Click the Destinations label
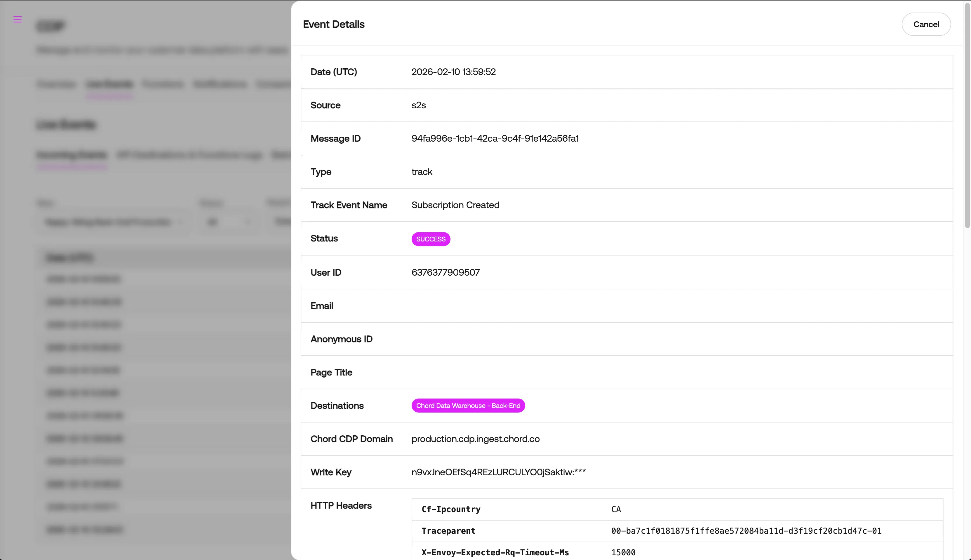This screenshot has height=560, width=971. coord(337,405)
